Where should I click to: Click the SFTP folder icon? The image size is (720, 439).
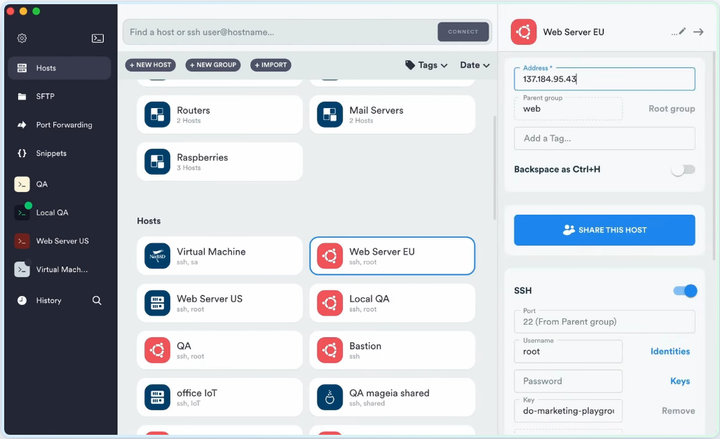point(22,96)
